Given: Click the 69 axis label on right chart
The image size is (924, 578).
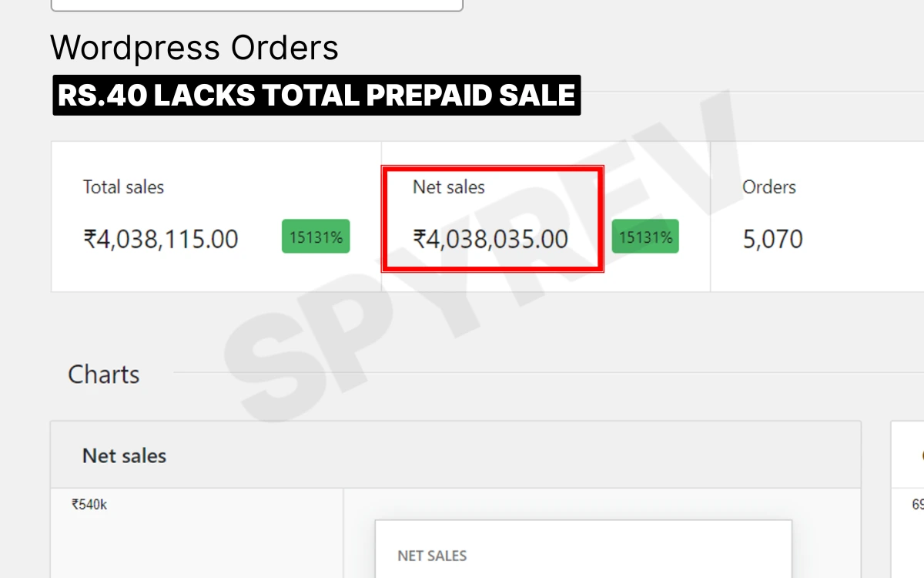Looking at the screenshot, I should pos(917,505).
